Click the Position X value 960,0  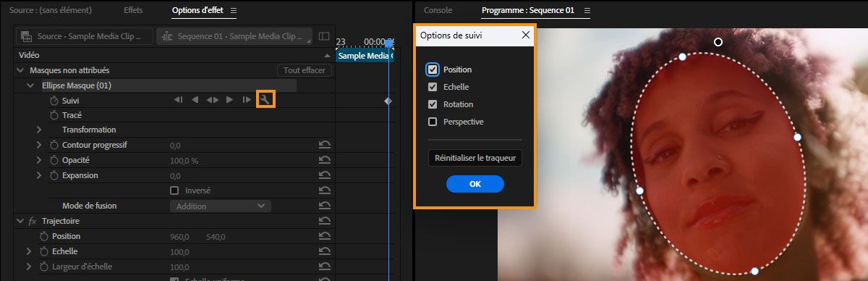(179, 237)
